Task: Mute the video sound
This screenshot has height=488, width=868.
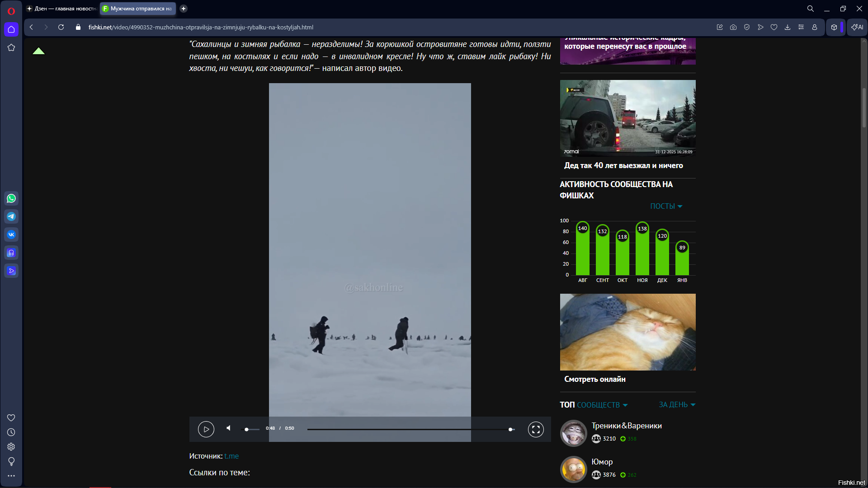Action: click(229, 428)
